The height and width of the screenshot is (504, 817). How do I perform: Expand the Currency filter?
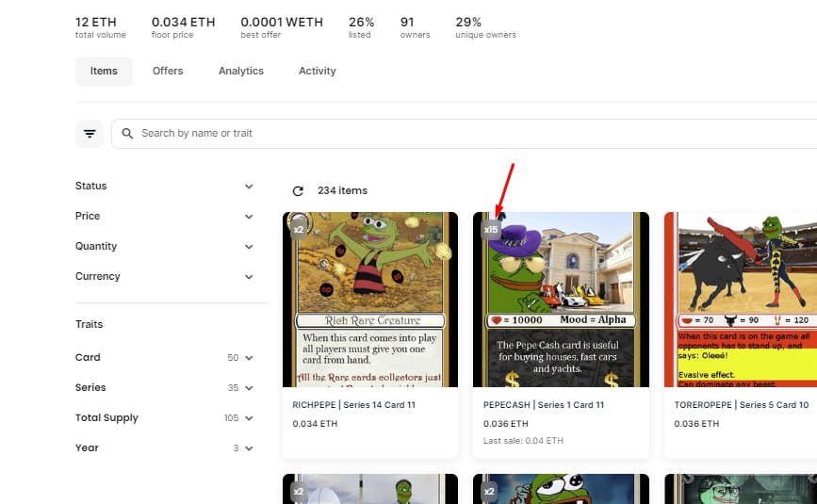[x=164, y=276]
